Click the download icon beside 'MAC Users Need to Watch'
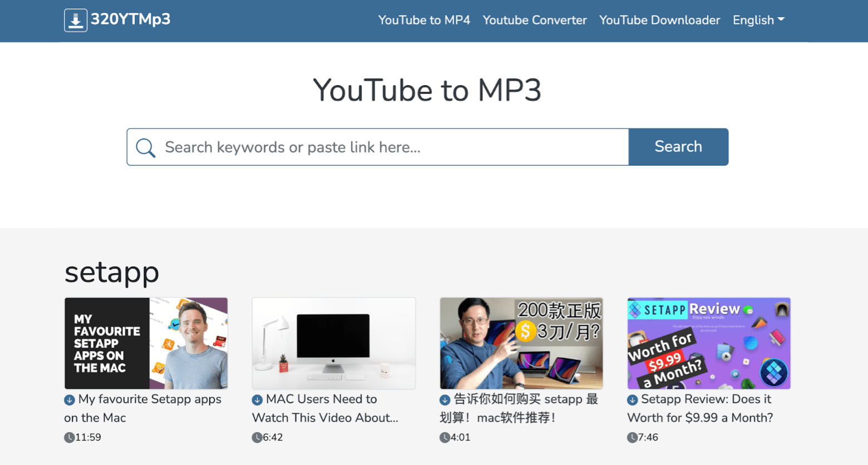The image size is (868, 465). (257, 399)
